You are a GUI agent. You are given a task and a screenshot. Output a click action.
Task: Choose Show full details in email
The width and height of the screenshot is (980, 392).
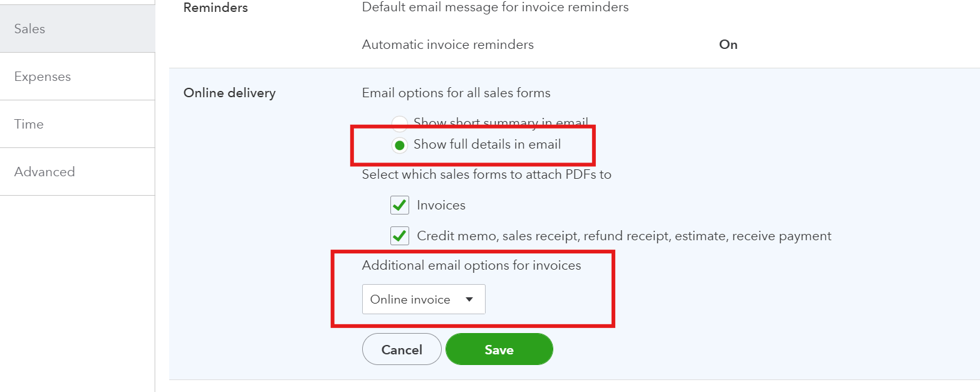click(399, 146)
